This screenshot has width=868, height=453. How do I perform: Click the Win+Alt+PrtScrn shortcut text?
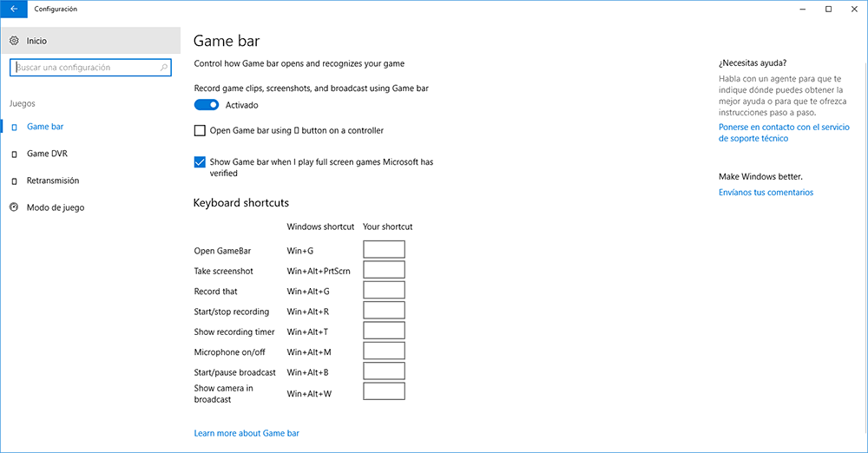click(x=319, y=271)
